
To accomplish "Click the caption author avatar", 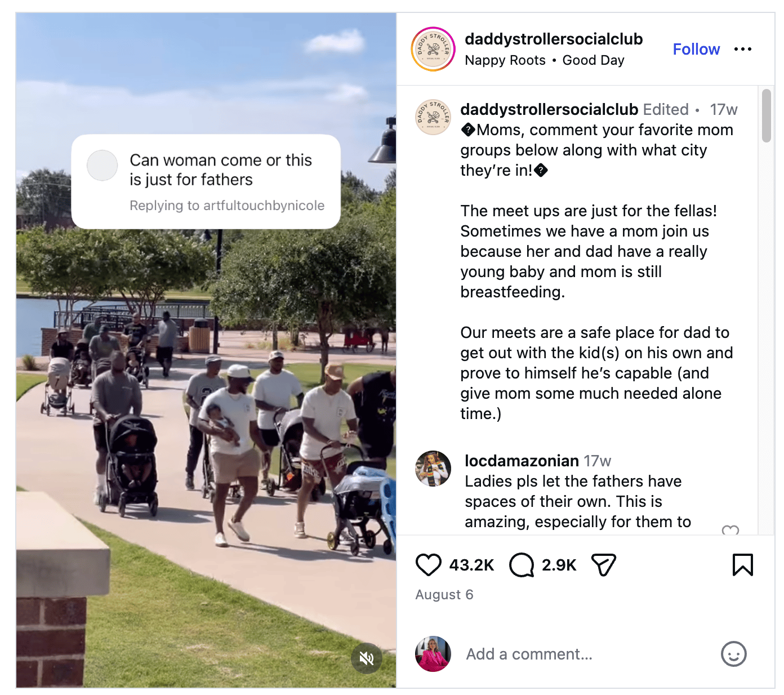I will coord(433,117).
